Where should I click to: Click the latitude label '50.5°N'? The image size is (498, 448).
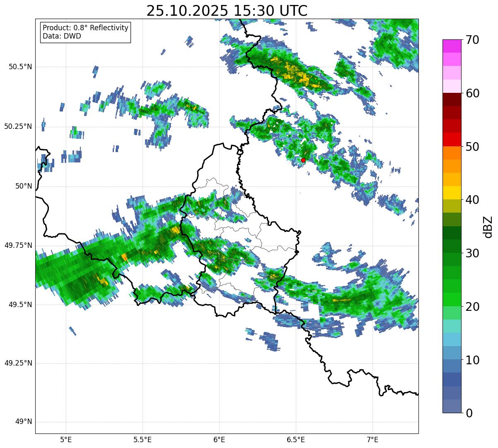[x=20, y=67]
